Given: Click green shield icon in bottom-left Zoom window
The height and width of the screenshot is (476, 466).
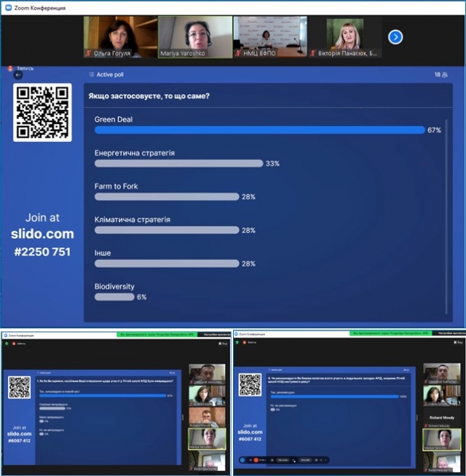Looking at the screenshot, I should tap(7, 344).
